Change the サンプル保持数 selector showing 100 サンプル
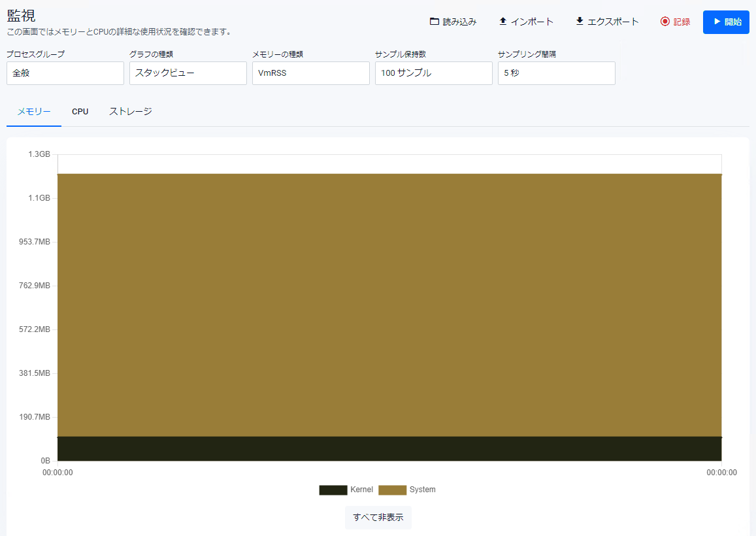 434,73
